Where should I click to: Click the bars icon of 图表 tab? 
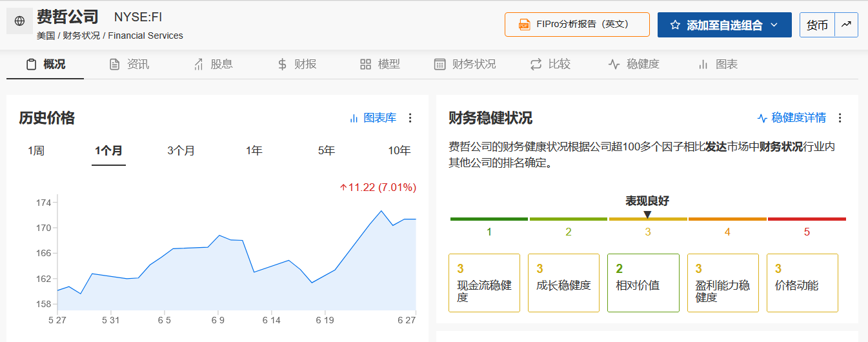click(x=703, y=65)
